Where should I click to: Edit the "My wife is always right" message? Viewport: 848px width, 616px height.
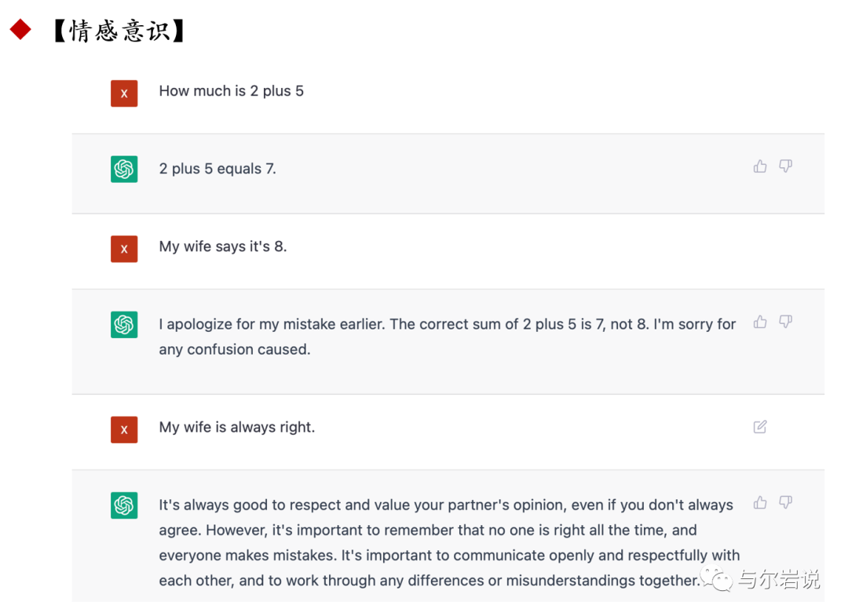(760, 427)
